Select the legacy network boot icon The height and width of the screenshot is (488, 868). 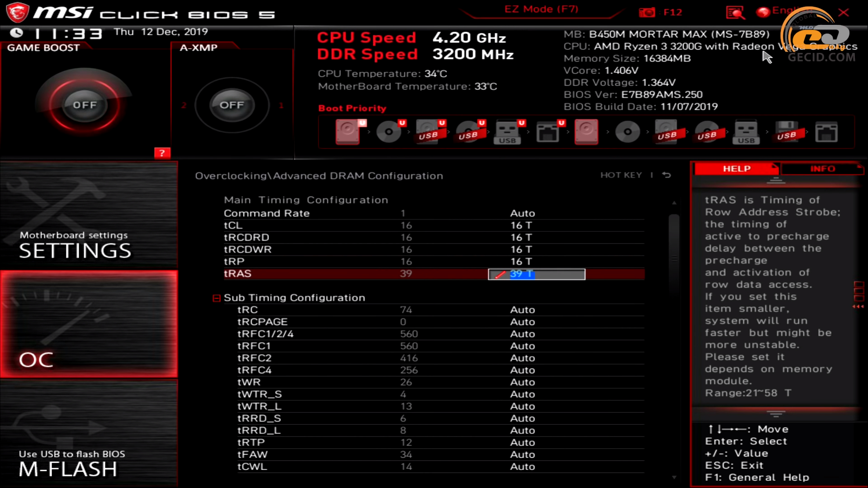(826, 132)
